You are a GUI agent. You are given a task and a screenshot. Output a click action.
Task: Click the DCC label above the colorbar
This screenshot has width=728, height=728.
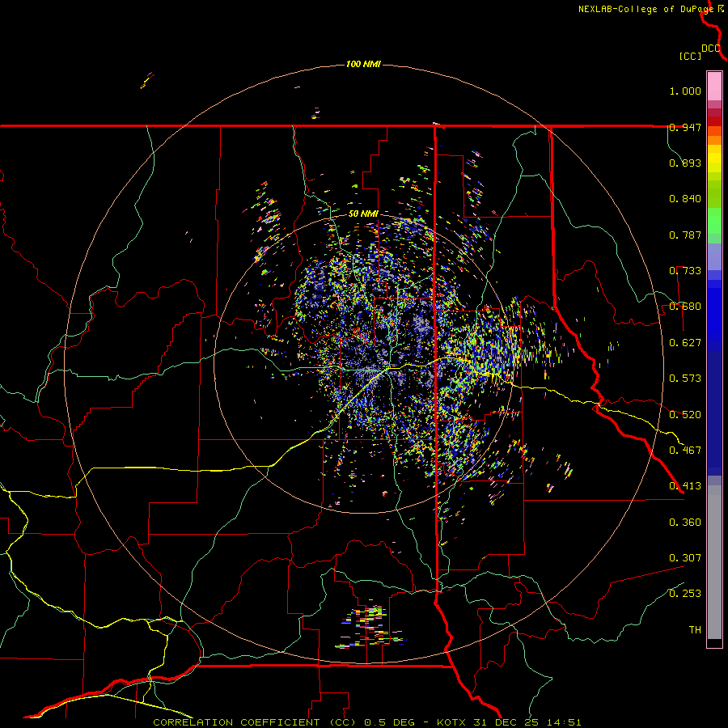[x=711, y=49]
